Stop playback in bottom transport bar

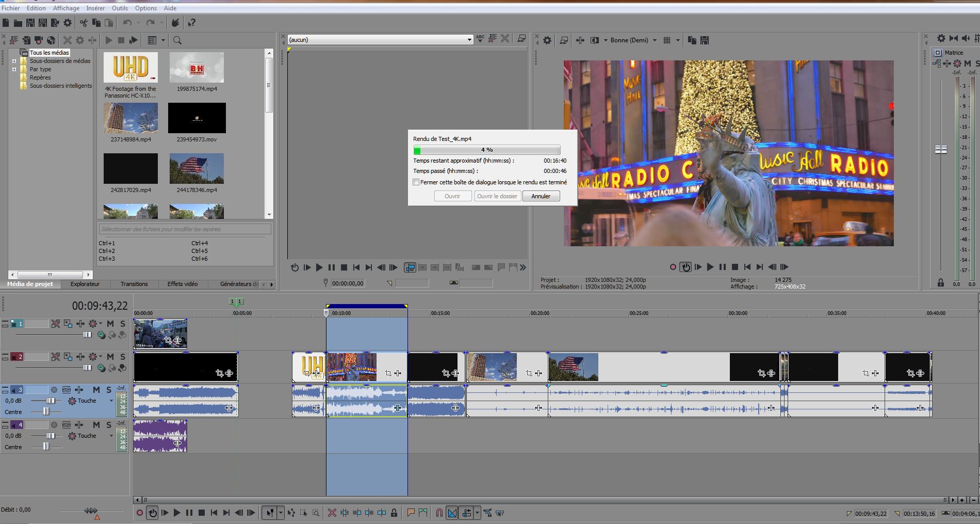coord(202,513)
